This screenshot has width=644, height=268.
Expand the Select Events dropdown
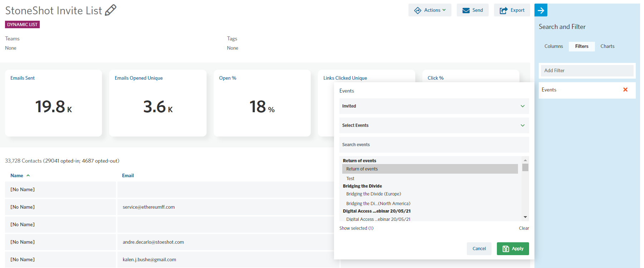click(x=434, y=125)
